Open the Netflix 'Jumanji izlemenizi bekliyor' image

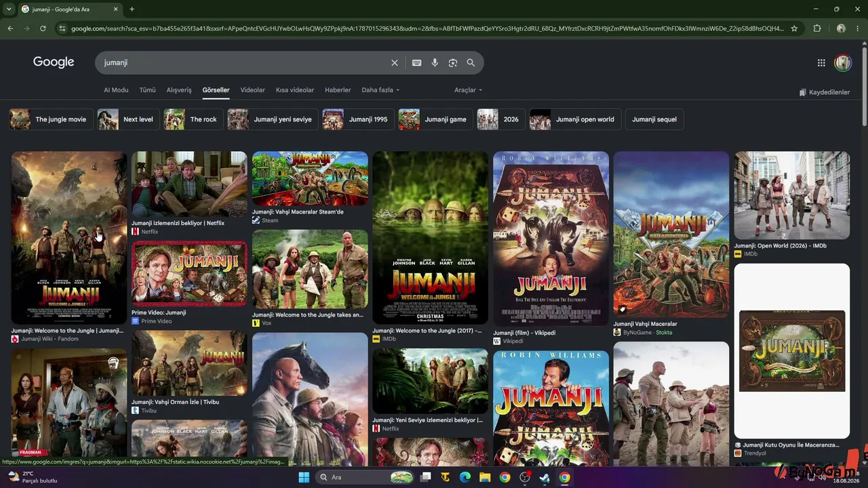point(189,184)
